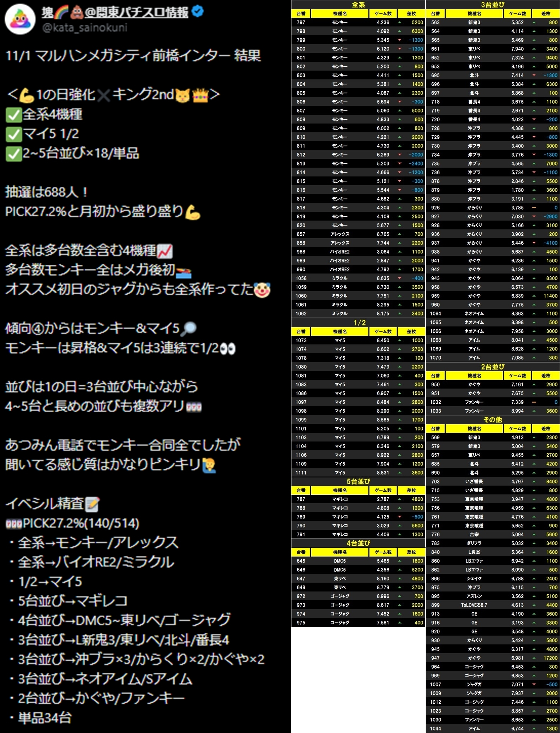Click the green check beside 2~5台並び×18/単品
The width and height of the screenshot is (560, 733).
point(13,154)
